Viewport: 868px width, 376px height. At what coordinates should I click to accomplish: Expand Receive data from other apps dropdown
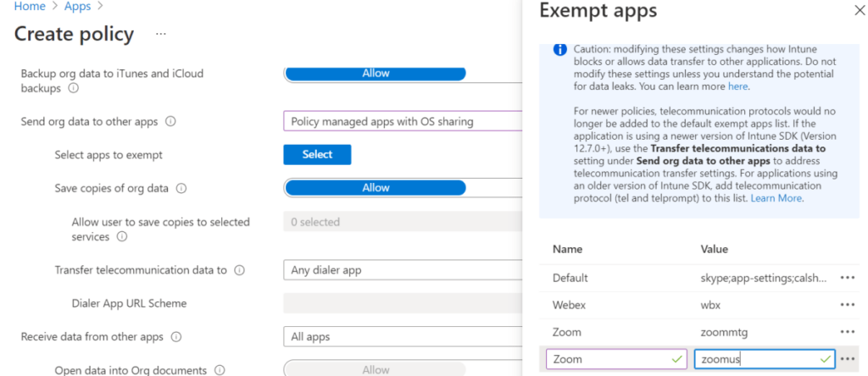click(x=403, y=337)
